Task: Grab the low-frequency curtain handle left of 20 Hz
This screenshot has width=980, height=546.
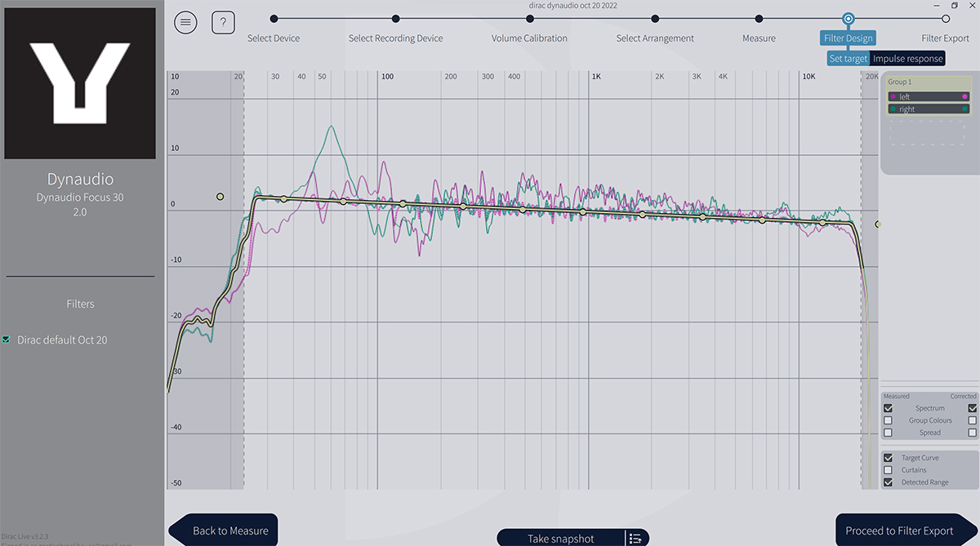Action: [220, 197]
